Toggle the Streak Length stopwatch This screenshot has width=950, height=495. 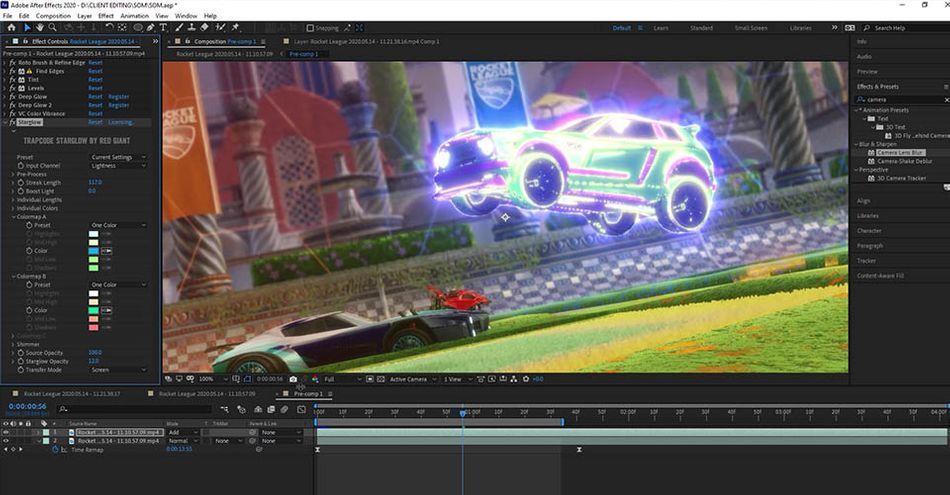[21, 182]
